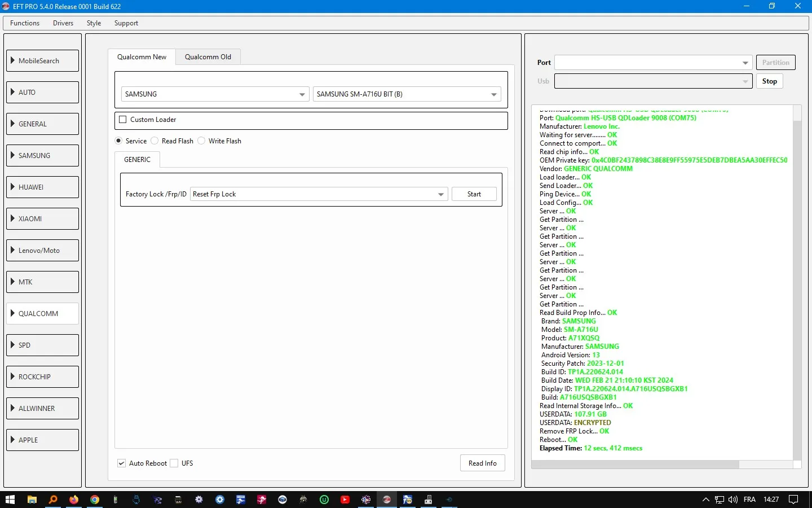
Task: Click the log panel horizontal scrollbar
Action: [635, 465]
